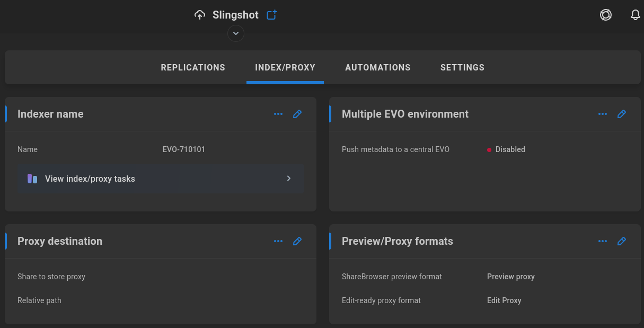
Task: Select the Index/Proxy tab
Action: click(285, 68)
